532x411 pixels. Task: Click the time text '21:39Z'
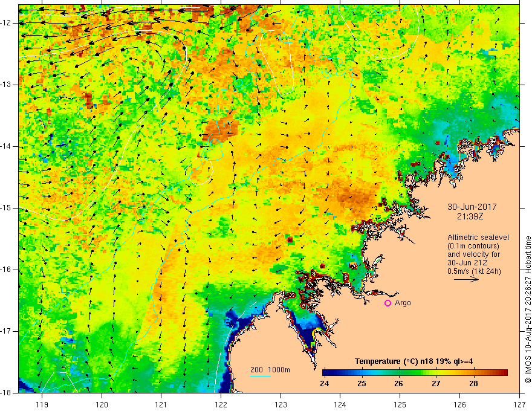470,216
